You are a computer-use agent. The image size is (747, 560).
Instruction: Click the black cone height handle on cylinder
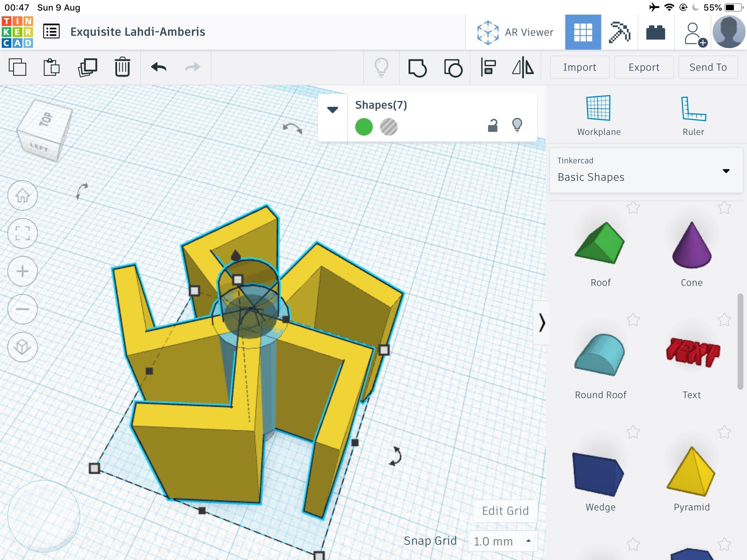click(x=236, y=256)
